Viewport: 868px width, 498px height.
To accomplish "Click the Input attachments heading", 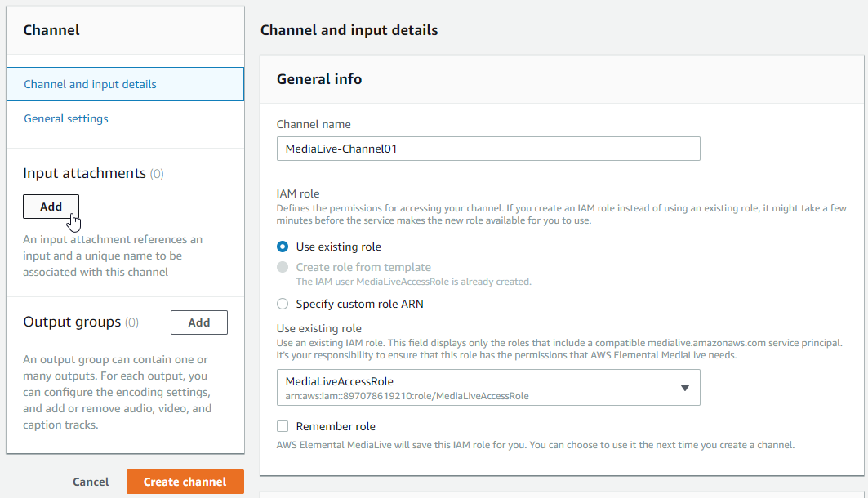I will (84, 173).
